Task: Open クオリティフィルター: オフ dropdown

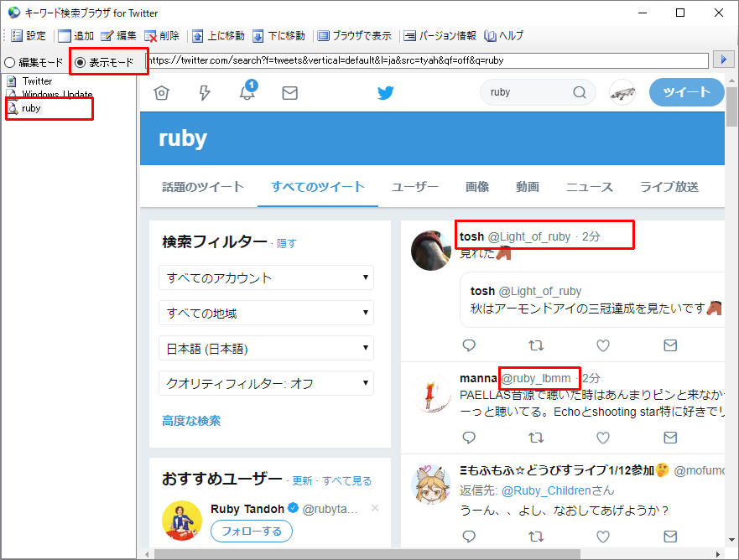Action: 266,383
